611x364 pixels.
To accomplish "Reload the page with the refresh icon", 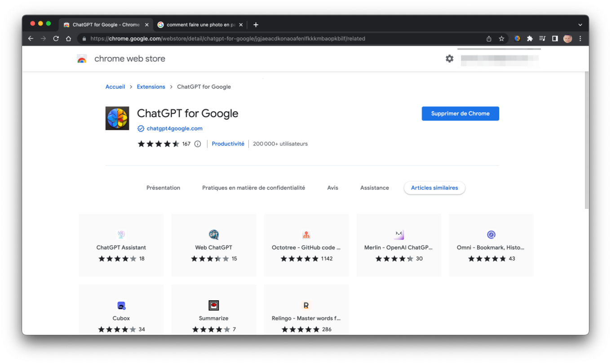I will tap(56, 39).
